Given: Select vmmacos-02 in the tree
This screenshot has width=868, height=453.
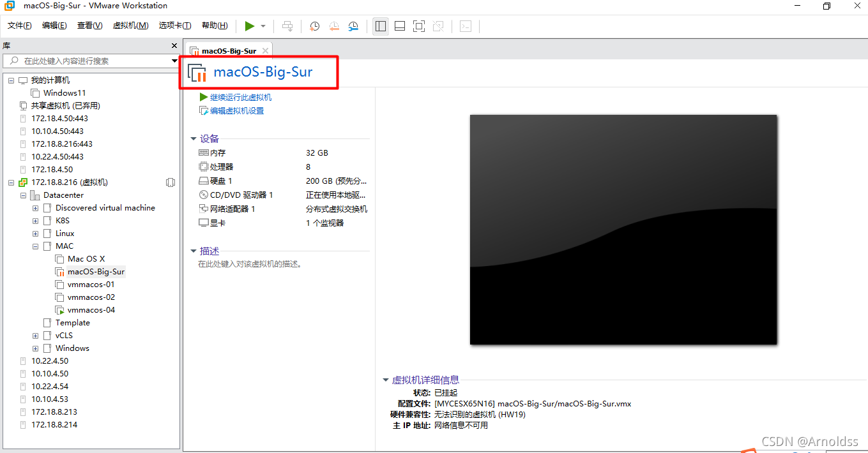Looking at the screenshot, I should pos(91,297).
